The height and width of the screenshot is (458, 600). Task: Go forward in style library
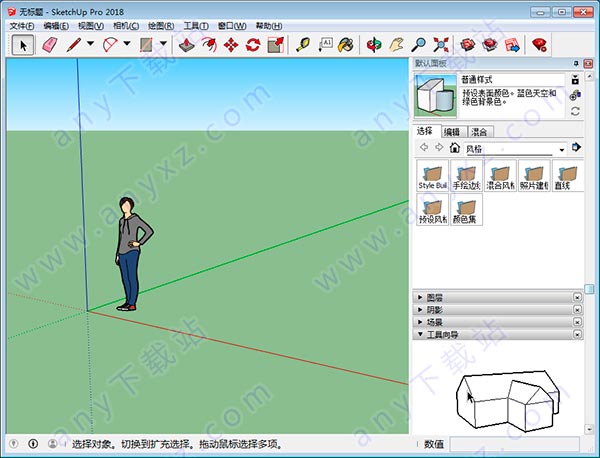coord(439,147)
